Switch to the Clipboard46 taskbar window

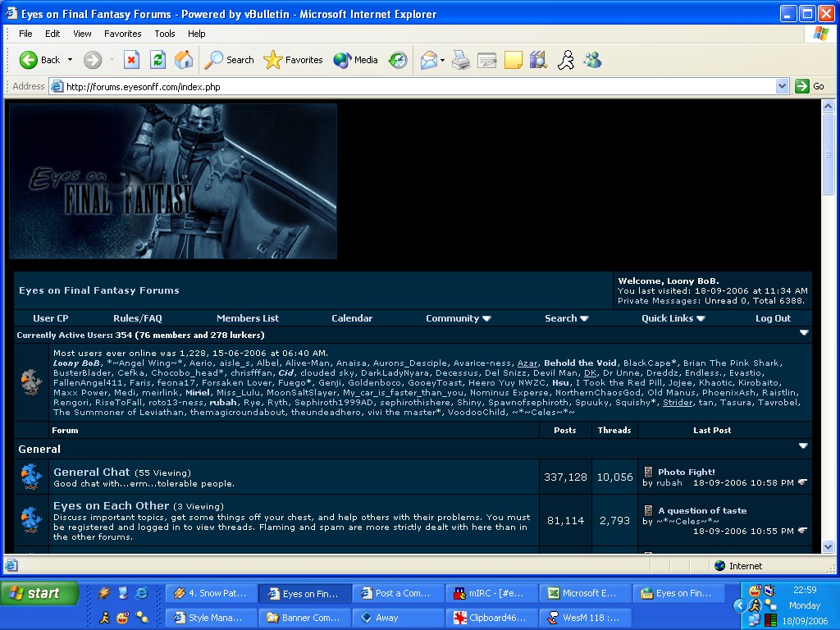[492, 618]
